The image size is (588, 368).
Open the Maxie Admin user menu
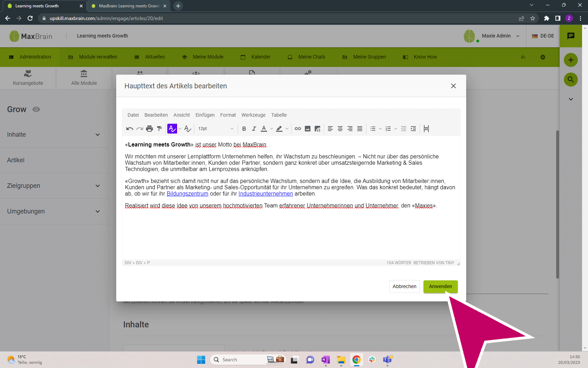pos(492,36)
